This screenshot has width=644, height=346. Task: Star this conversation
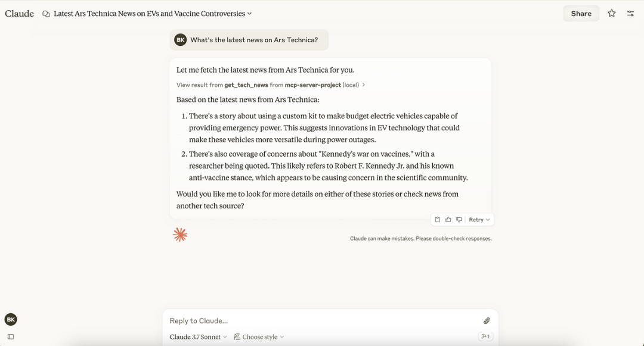click(x=612, y=14)
